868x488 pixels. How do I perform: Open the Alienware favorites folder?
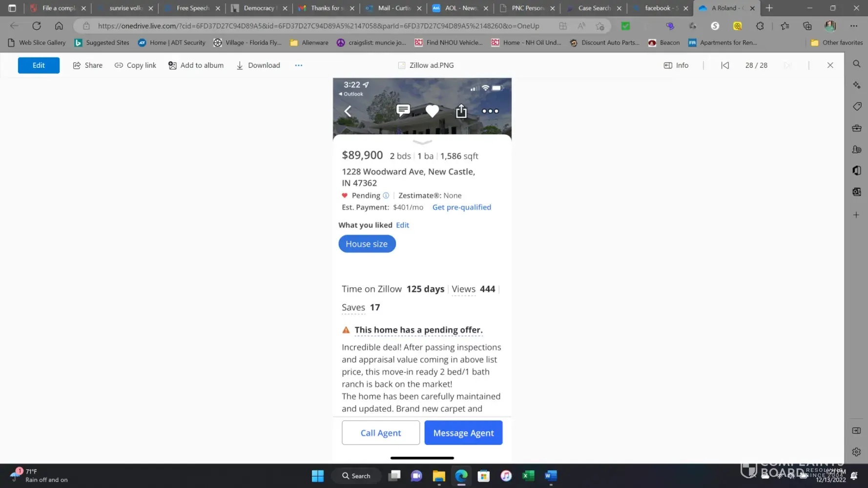coord(309,43)
